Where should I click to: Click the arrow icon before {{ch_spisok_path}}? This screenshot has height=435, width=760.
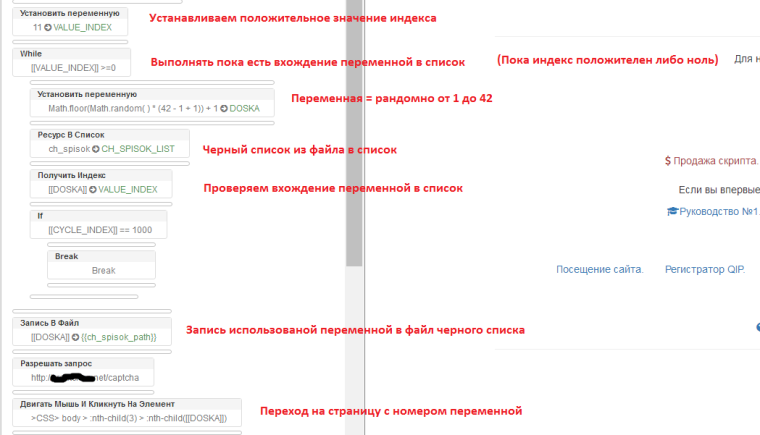coord(76,337)
